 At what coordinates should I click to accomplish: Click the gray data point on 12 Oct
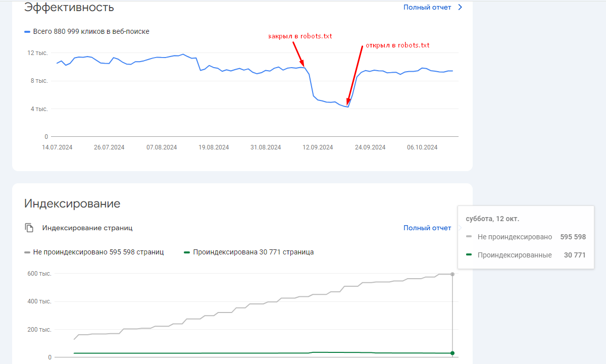point(452,274)
